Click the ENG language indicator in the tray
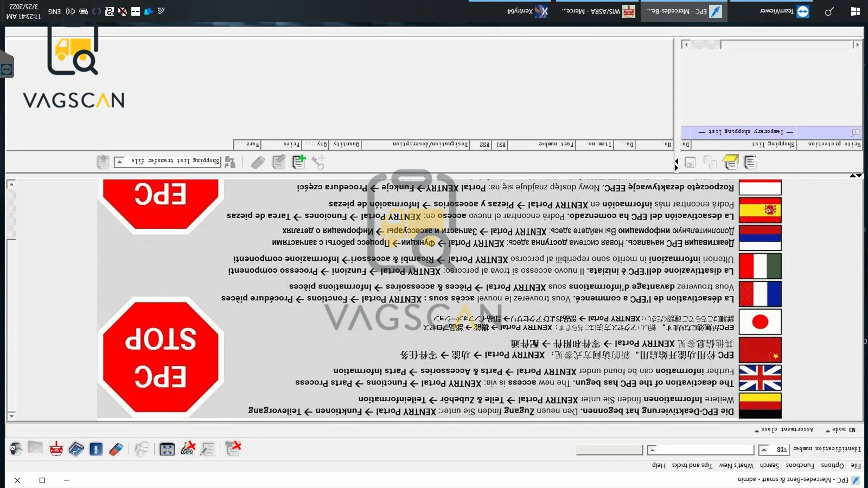The width and height of the screenshot is (868, 488). 54,11
